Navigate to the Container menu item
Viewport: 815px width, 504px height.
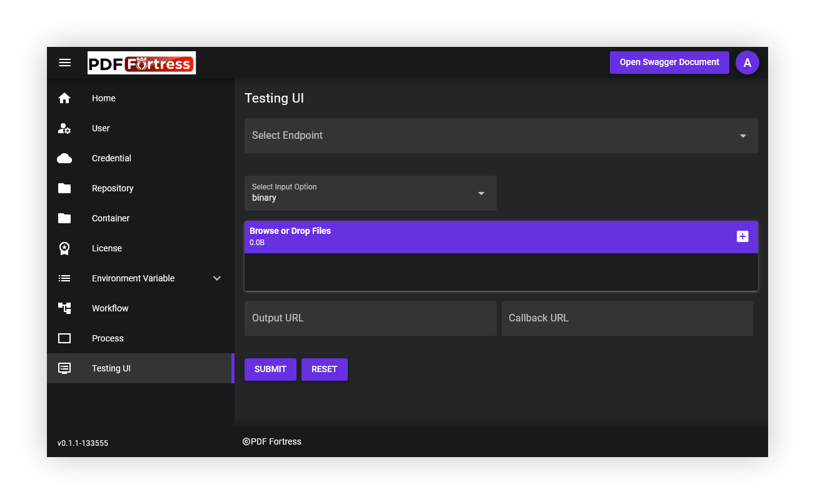click(111, 218)
